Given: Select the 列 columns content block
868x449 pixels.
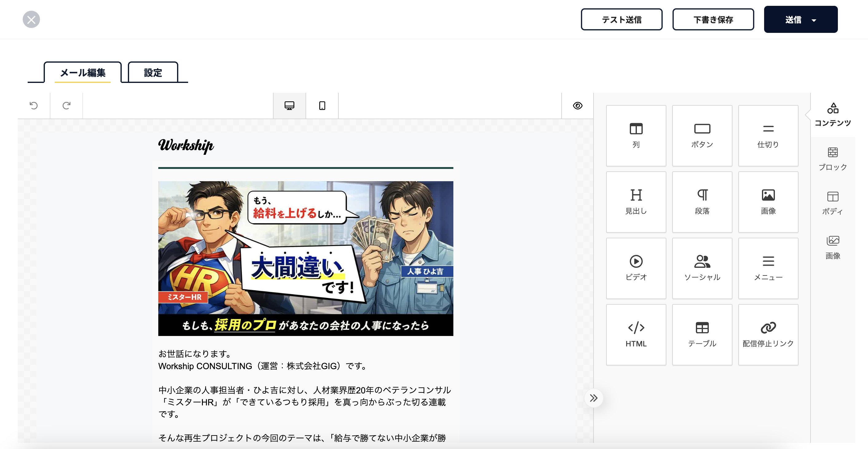Looking at the screenshot, I should click(x=636, y=136).
